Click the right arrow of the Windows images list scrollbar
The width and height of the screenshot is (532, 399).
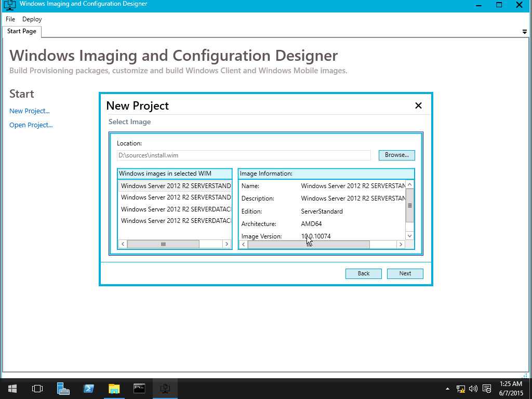coord(227,244)
